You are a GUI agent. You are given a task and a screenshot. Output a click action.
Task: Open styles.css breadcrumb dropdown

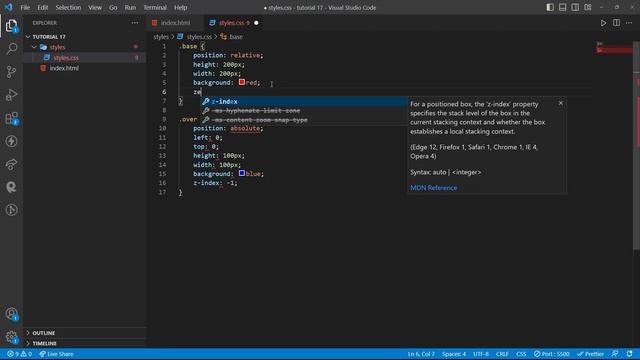(x=195, y=37)
